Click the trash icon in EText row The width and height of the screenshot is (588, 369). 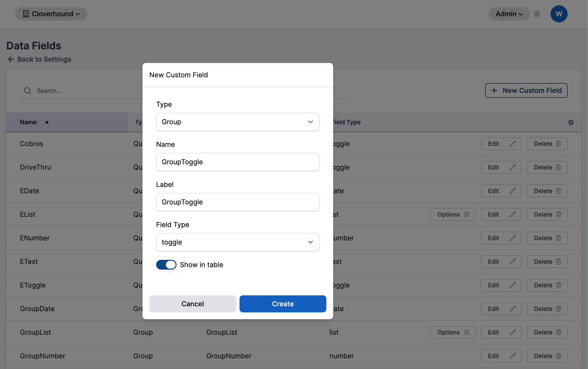coord(559,262)
